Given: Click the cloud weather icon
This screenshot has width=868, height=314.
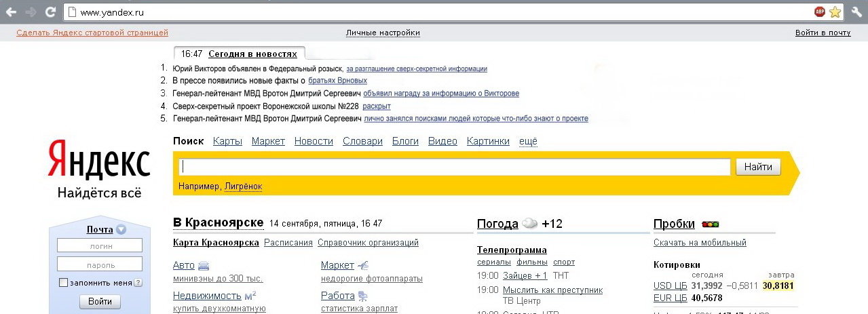Looking at the screenshot, I should pyautogui.click(x=530, y=224).
